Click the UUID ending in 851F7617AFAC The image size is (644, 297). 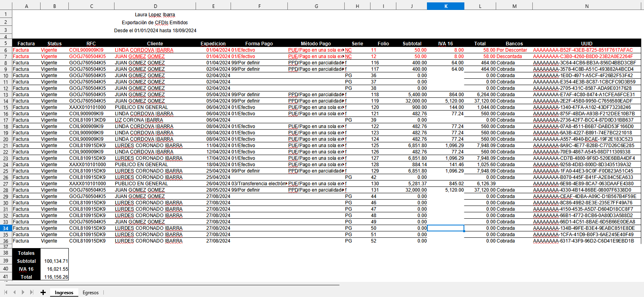point(587,50)
